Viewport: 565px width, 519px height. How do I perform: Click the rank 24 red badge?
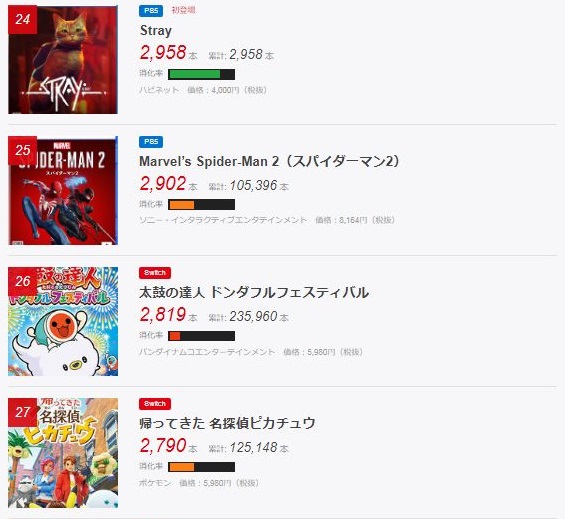(x=22, y=19)
